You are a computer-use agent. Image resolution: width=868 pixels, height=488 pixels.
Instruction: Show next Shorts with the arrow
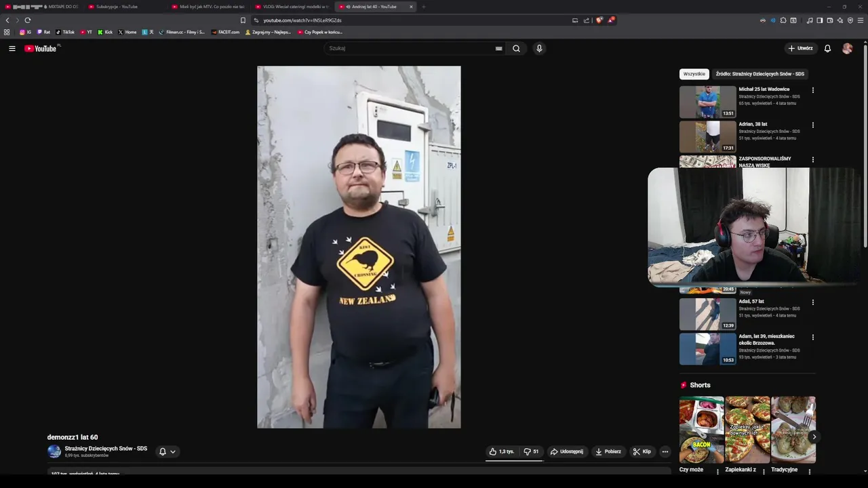tap(814, 437)
